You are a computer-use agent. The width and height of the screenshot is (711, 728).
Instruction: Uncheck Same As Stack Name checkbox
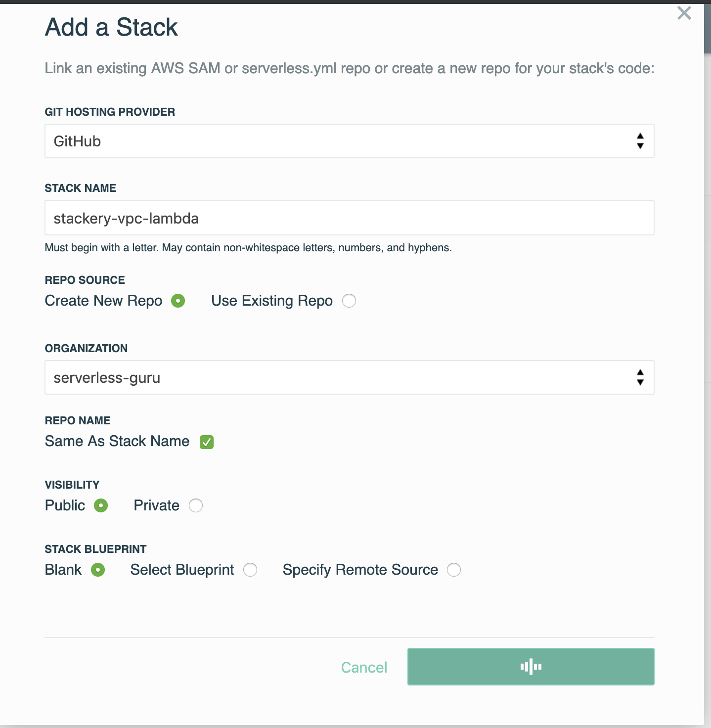point(207,442)
